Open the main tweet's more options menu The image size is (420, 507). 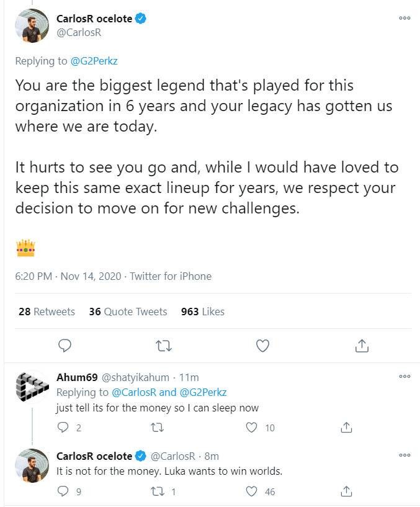tap(404, 18)
